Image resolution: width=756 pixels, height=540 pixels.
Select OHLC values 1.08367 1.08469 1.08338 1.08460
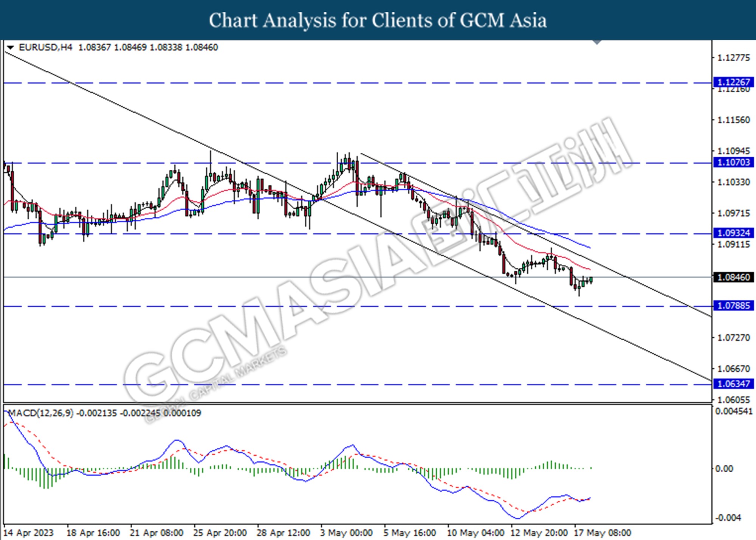[148, 47]
